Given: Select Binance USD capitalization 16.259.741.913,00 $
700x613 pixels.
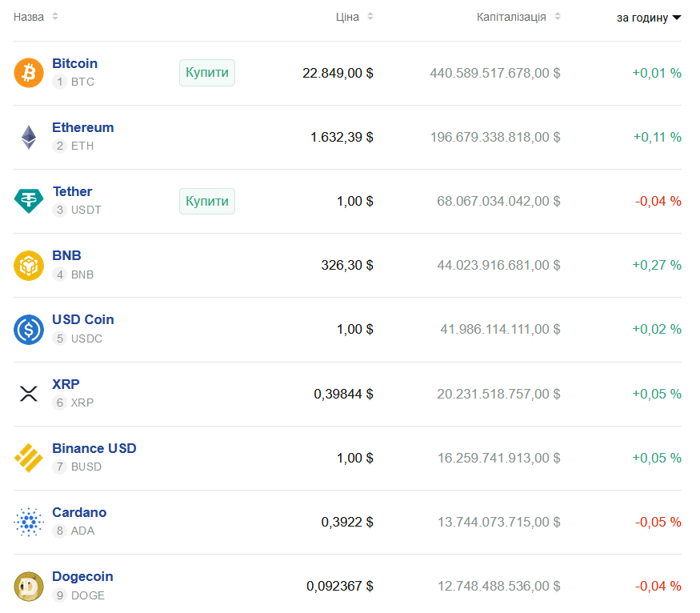Looking at the screenshot, I should 498,458.
